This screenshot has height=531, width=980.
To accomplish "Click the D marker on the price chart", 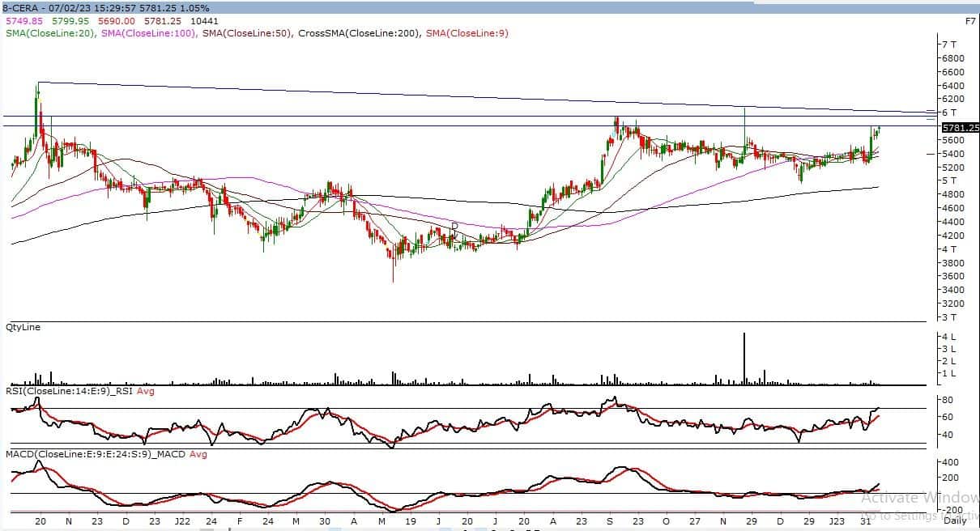I will click(x=454, y=226).
